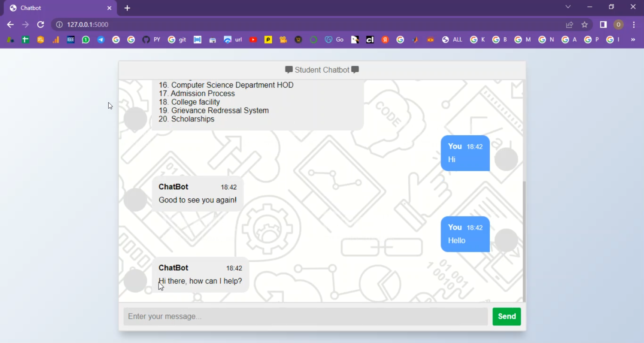Image resolution: width=644 pixels, height=343 pixels.
Task: Open the YouTube bookmark
Action: click(253, 39)
